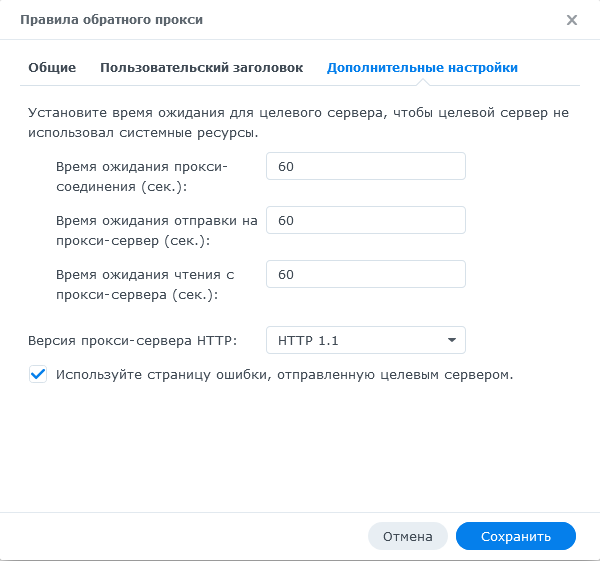Screen dimensions: 600x561
Task: Click the Отмена button
Action: point(408,536)
